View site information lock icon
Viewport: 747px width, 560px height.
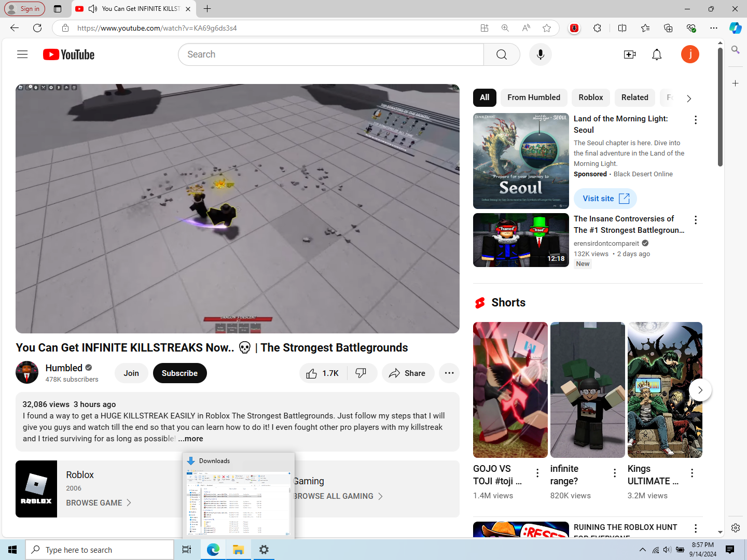65,28
